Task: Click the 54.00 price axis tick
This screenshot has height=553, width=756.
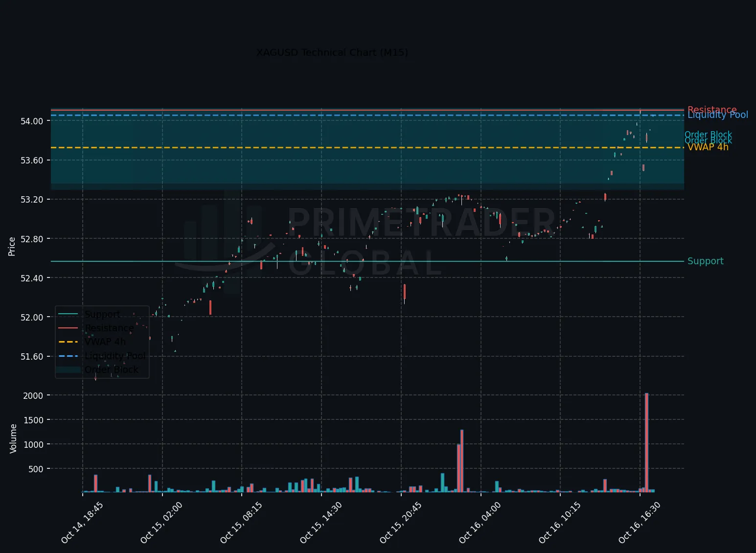Action: tap(32, 121)
